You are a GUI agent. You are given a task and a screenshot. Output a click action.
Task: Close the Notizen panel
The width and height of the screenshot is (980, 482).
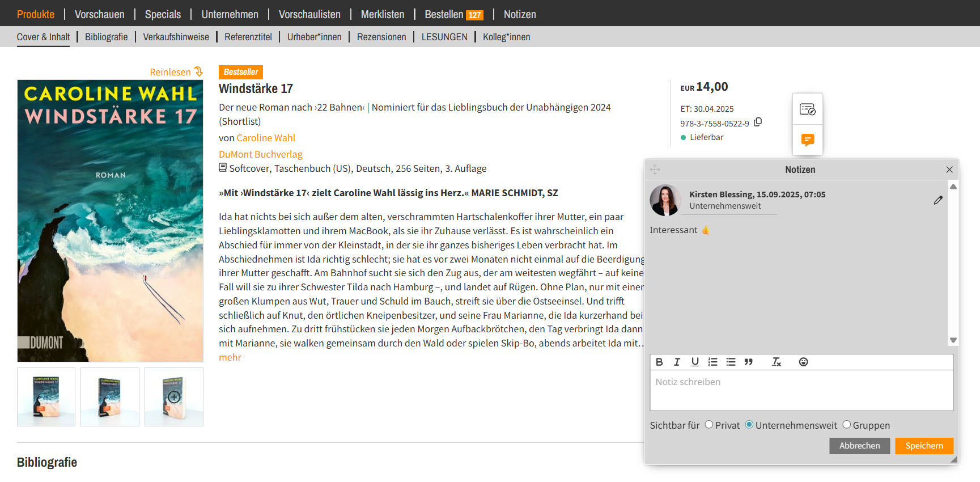pyautogui.click(x=949, y=170)
